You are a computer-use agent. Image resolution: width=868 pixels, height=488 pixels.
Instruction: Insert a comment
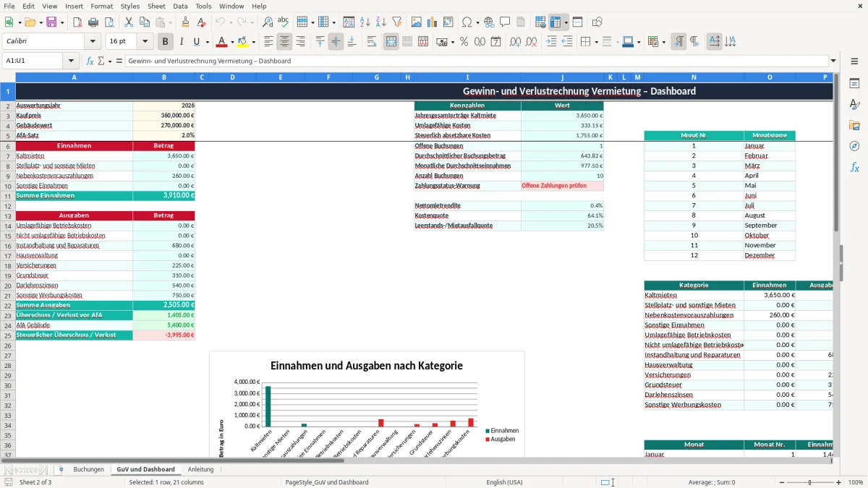pyautogui.click(x=505, y=22)
